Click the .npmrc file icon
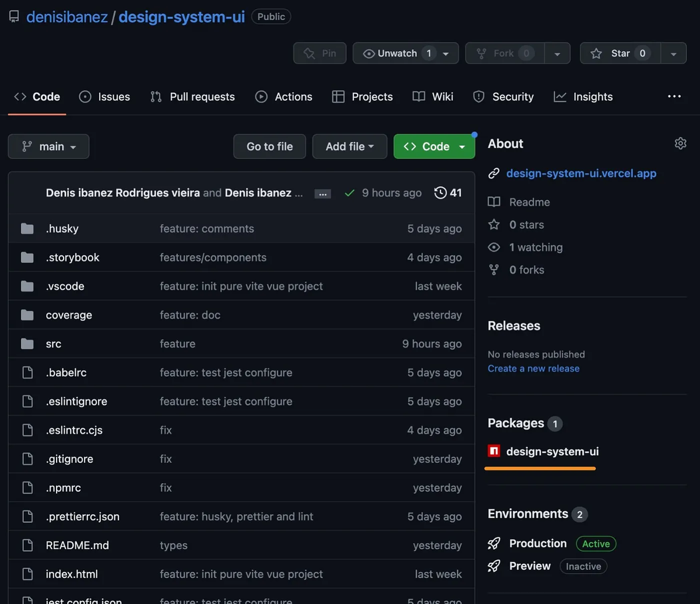This screenshot has width=700, height=604. [27, 487]
